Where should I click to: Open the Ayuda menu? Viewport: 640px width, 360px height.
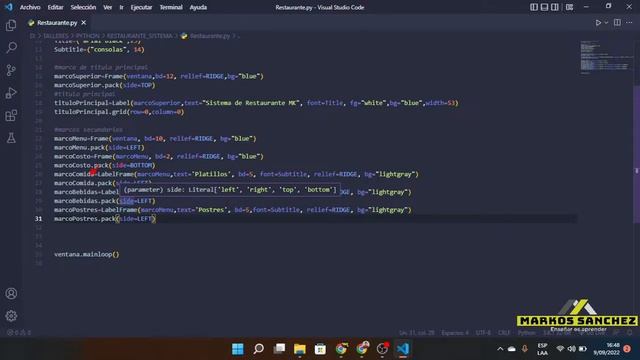(x=198, y=7)
